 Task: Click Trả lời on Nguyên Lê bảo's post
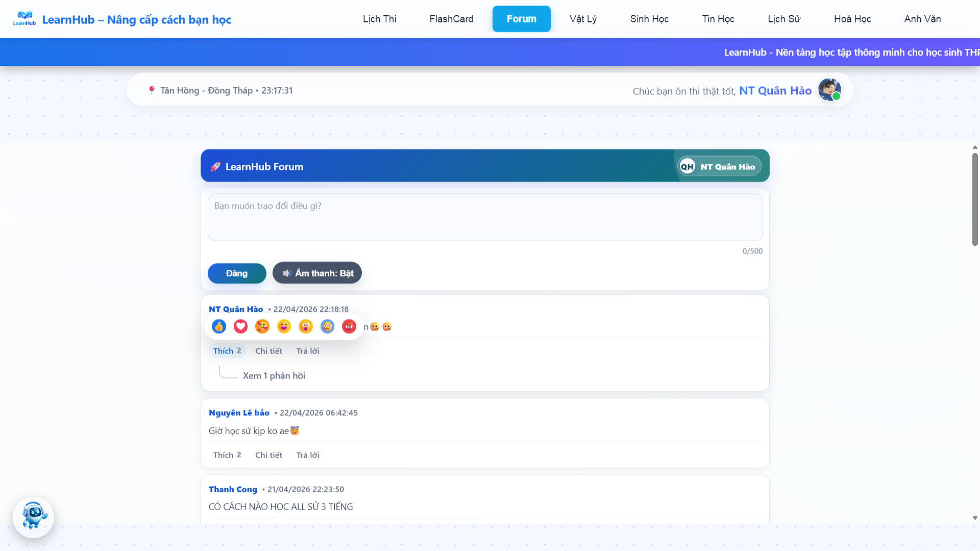(x=308, y=455)
